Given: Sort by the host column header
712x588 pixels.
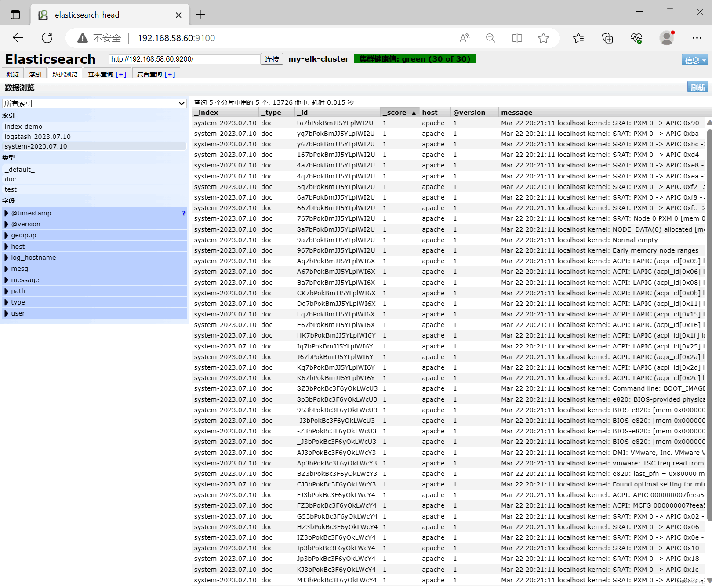Looking at the screenshot, I should pyautogui.click(x=435, y=113).
